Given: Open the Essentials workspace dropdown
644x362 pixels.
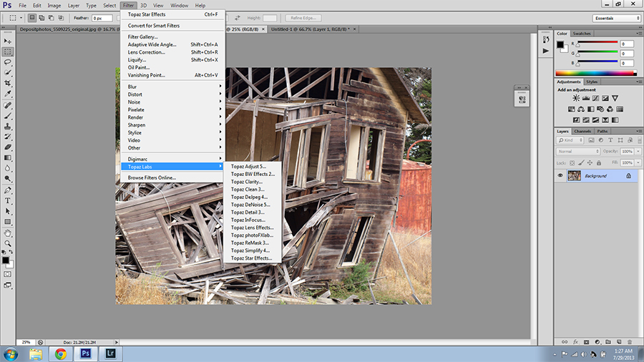Looking at the screenshot, I should point(617,18).
